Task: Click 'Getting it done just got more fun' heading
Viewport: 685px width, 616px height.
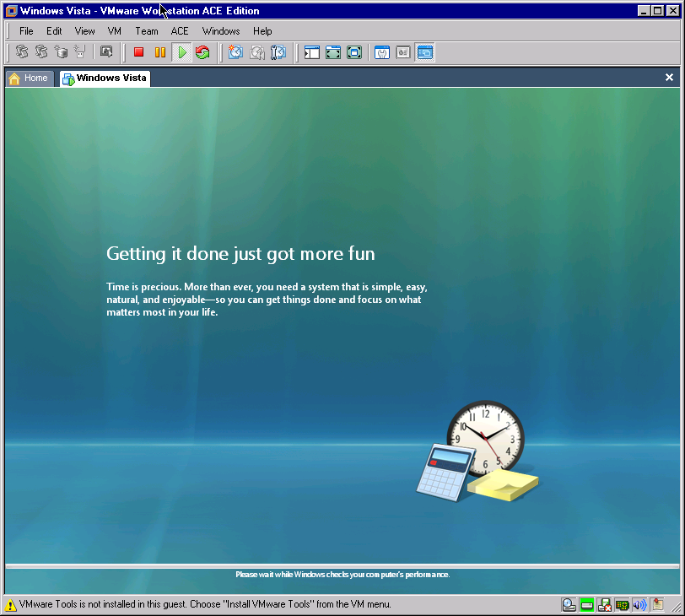Action: (x=240, y=253)
